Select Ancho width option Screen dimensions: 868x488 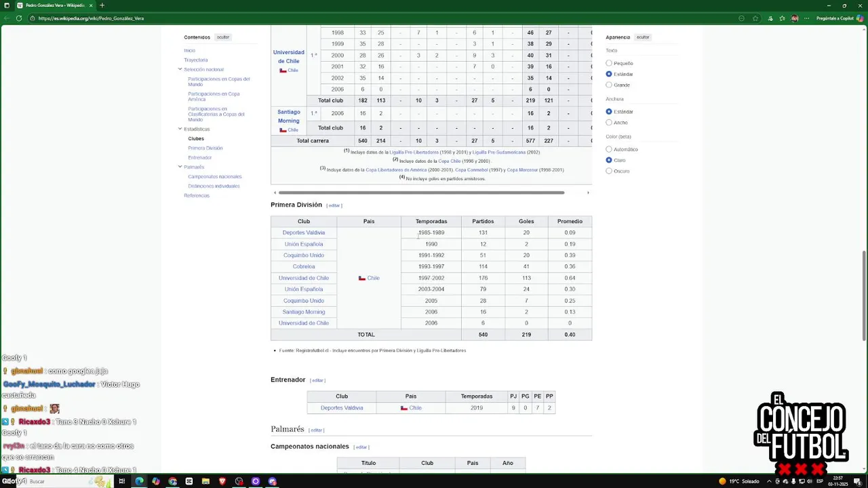click(609, 122)
